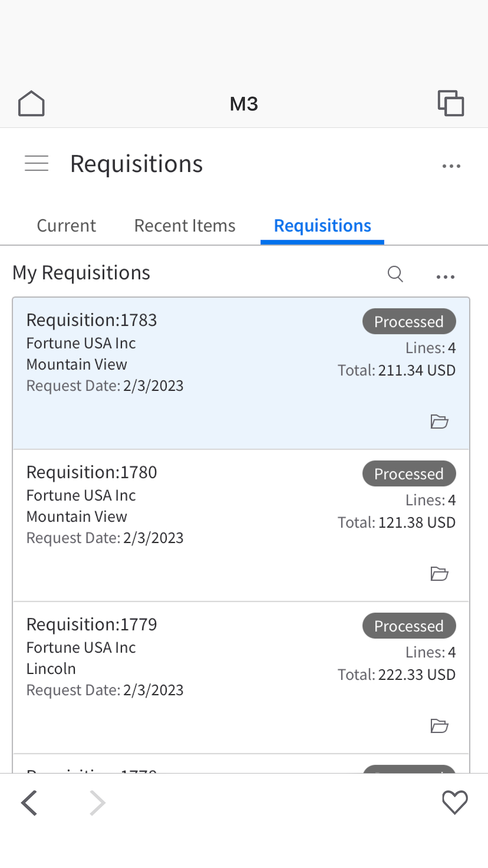Search My Requisitions with magnifier icon
Image resolution: width=488 pixels, height=868 pixels.
pos(395,274)
